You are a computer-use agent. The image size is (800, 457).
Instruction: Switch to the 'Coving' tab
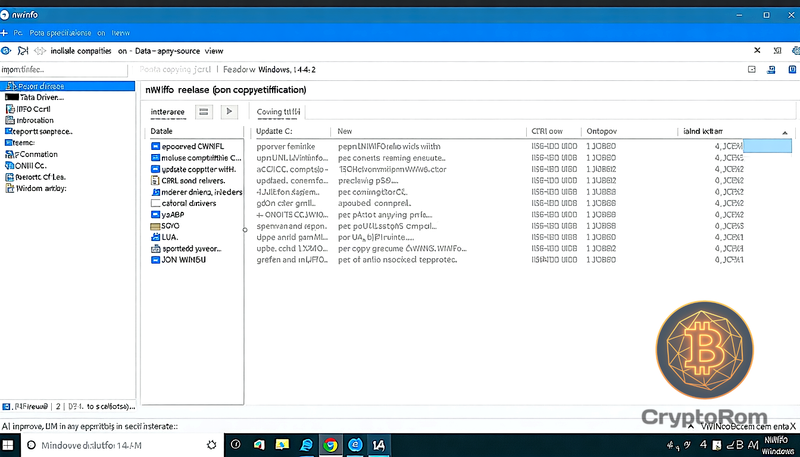[278, 111]
